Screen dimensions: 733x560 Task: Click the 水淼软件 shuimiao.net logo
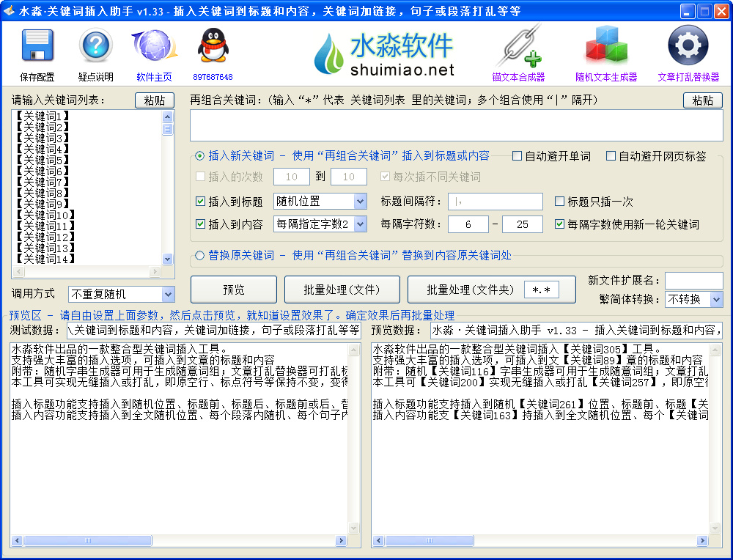[x=384, y=54]
